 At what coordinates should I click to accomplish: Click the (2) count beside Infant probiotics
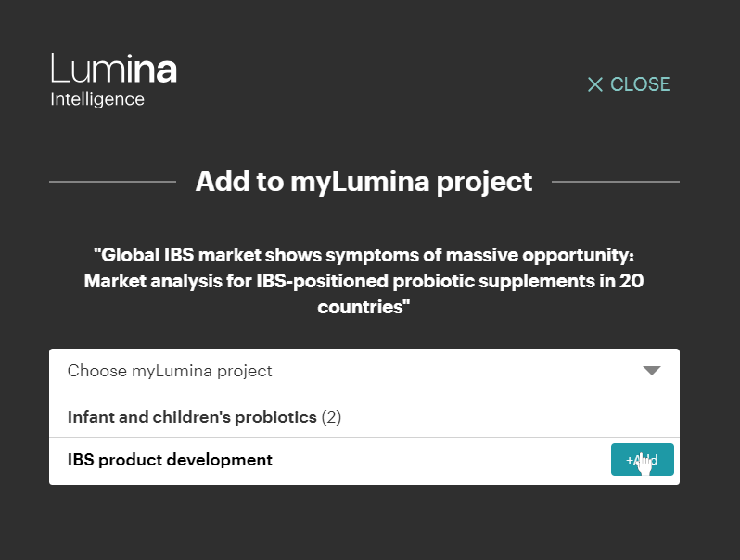click(331, 417)
